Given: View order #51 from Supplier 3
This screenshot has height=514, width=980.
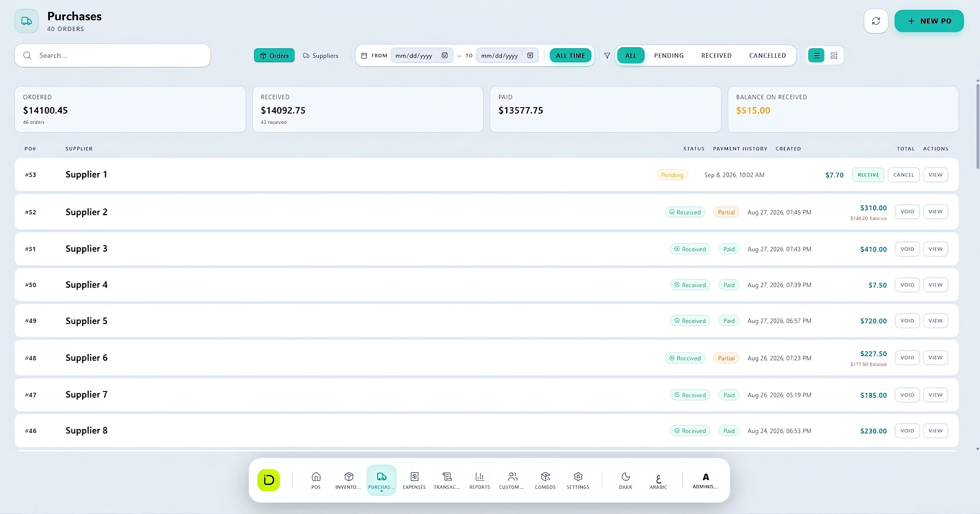Looking at the screenshot, I should tap(935, 249).
